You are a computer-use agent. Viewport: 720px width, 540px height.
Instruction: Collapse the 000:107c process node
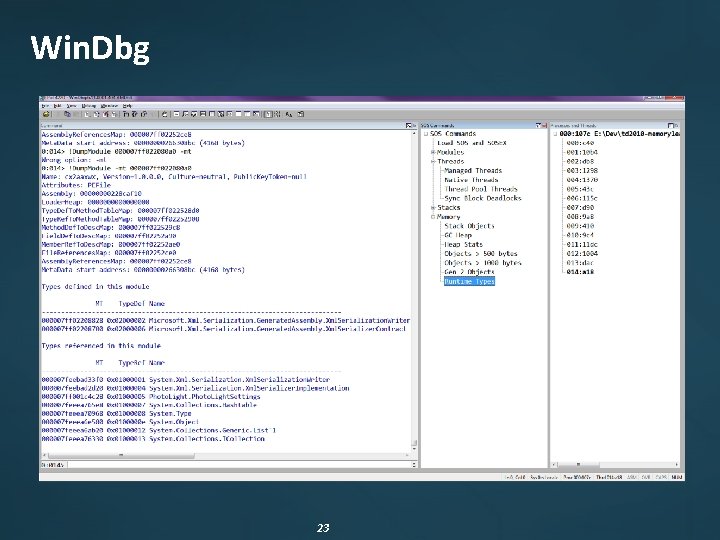tap(555, 134)
